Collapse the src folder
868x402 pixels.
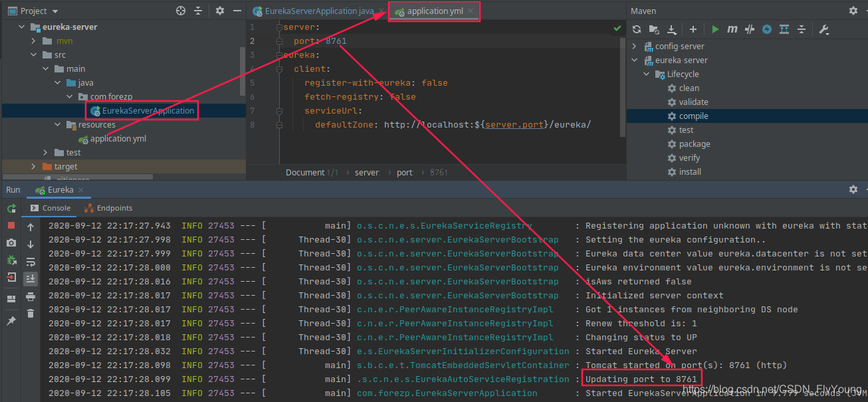(x=33, y=55)
